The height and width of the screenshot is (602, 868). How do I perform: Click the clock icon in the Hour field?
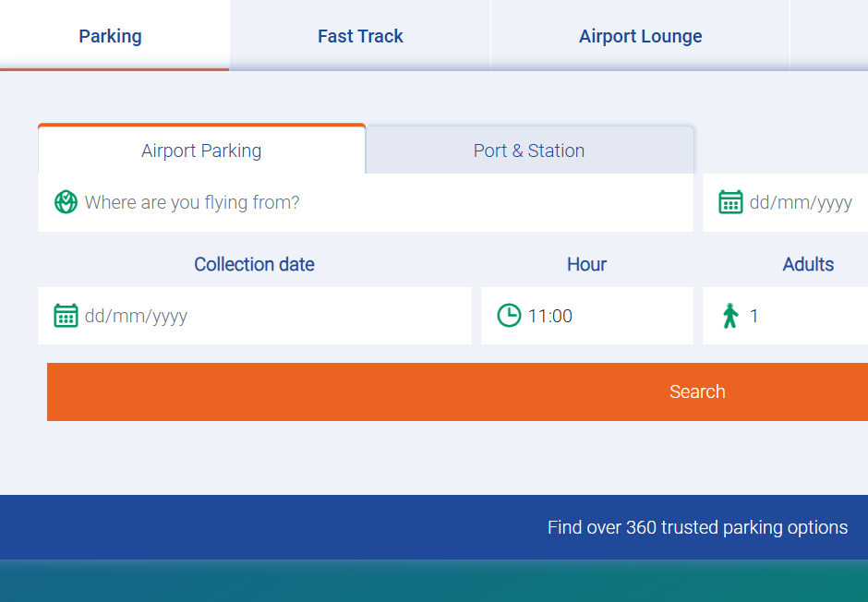tap(509, 316)
